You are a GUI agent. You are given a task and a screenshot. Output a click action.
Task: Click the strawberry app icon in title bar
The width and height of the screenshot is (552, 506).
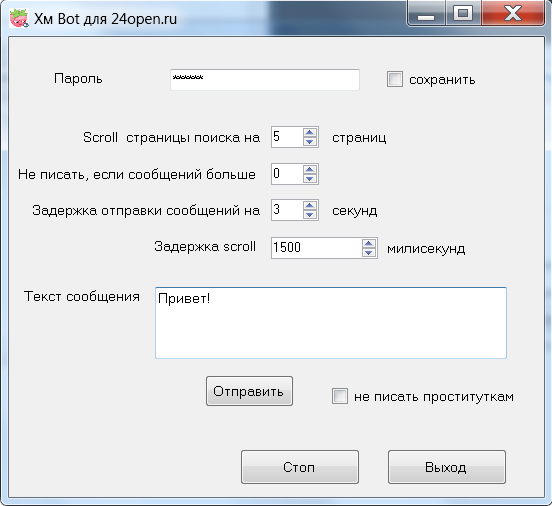pos(19,18)
